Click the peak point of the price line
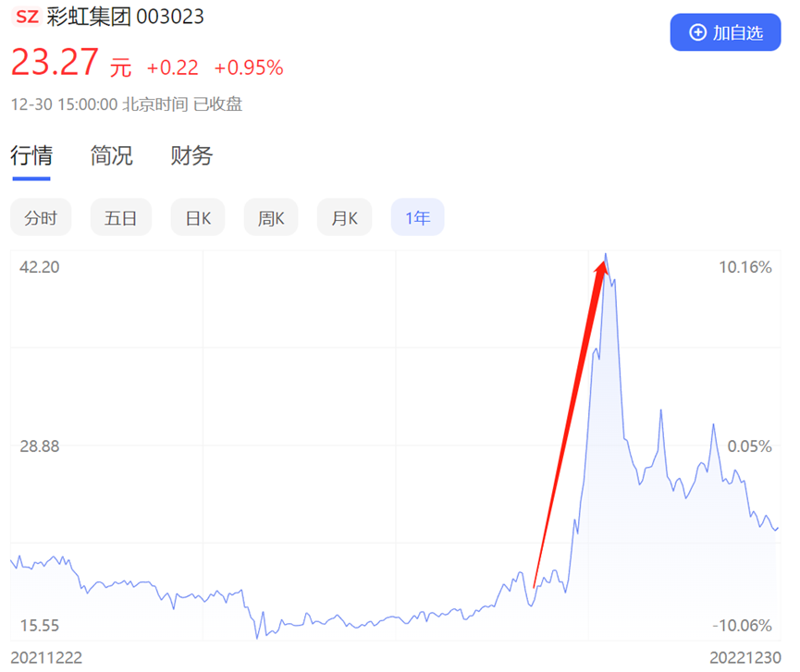The height and width of the screenshot is (672, 800). [606, 254]
